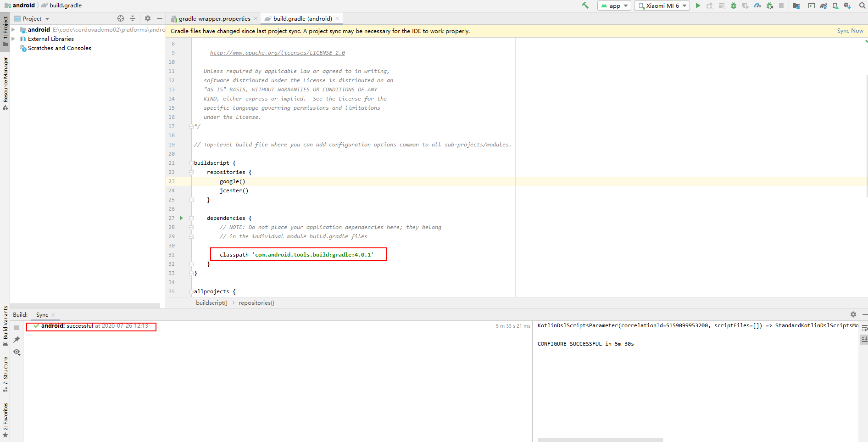This screenshot has width=868, height=442.
Task: Click the Apply Code Changes icon
Action: click(722, 6)
